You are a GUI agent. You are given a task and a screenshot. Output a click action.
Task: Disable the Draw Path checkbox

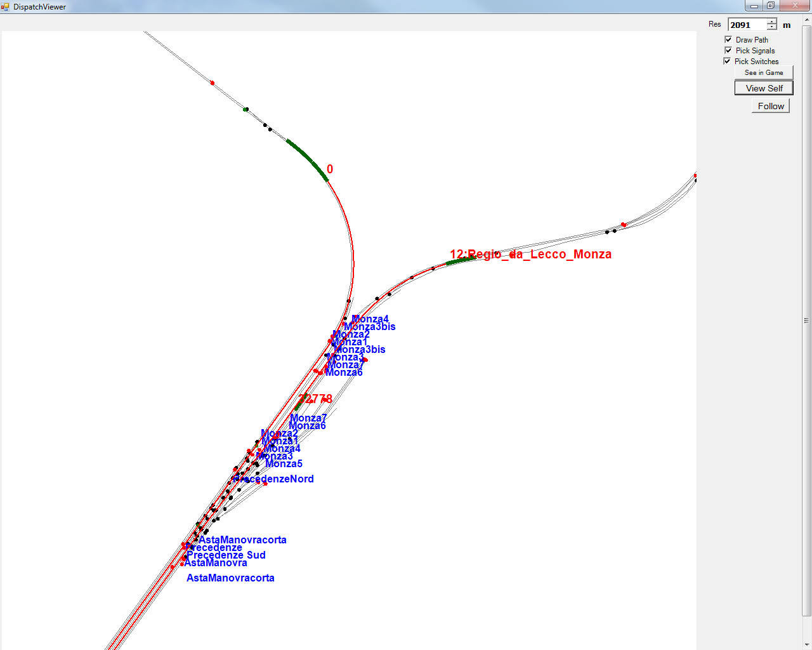click(728, 39)
